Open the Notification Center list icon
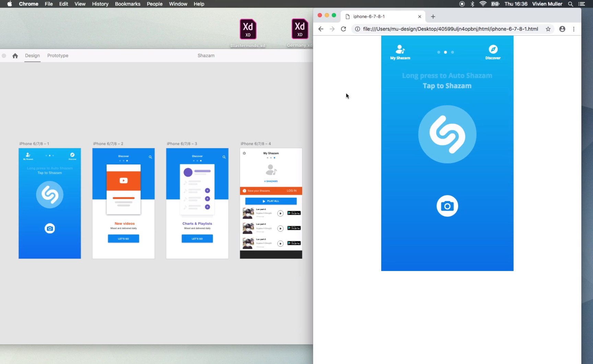Screen dimensions: 593x364 point(582,4)
